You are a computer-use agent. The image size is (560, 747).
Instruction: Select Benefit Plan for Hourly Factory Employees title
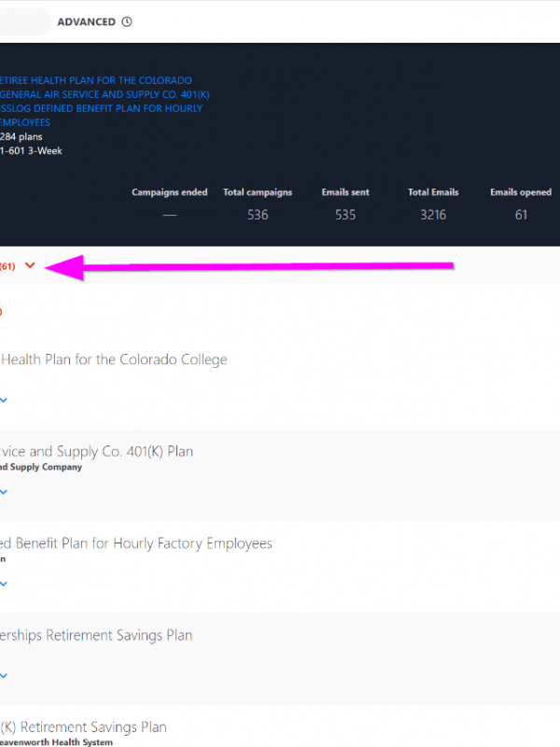(136, 543)
